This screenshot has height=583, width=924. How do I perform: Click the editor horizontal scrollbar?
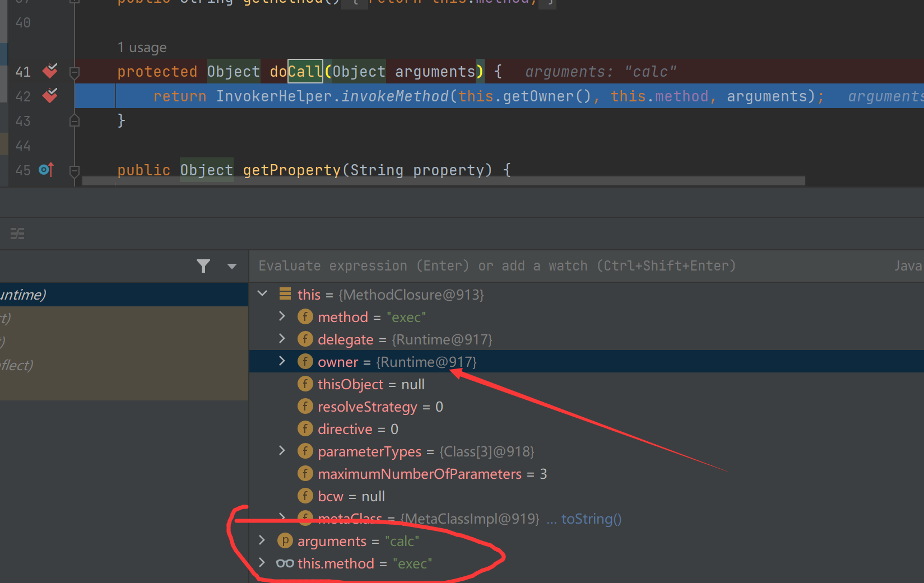pos(443,181)
